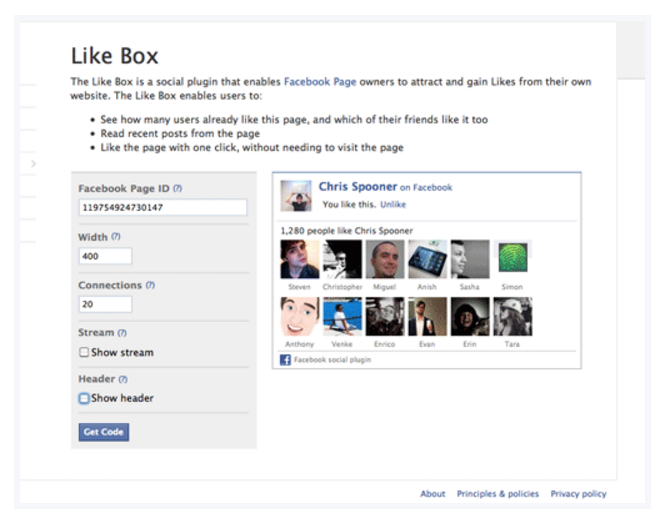Click Simon's green fingerprint thumbnail
The width and height of the screenshot is (669, 524).
[x=513, y=258]
